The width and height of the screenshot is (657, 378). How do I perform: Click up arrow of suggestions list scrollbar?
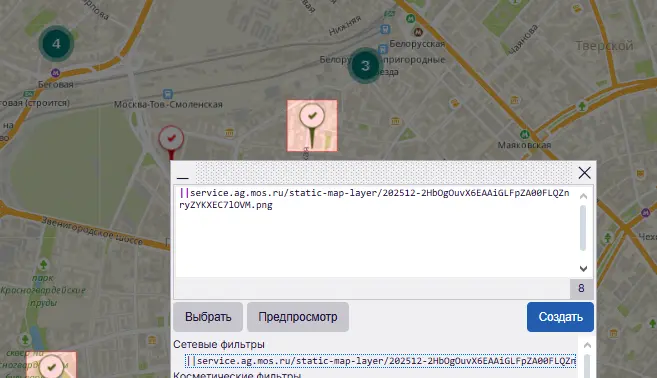click(x=587, y=346)
